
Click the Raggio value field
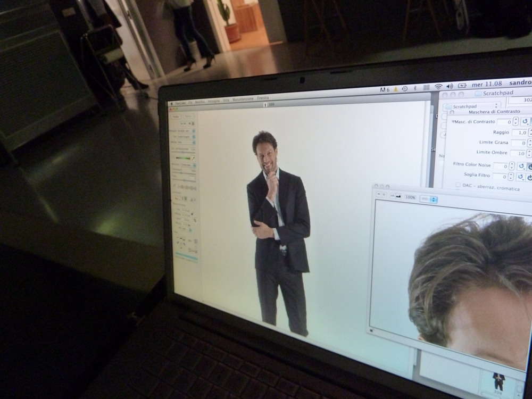coord(519,132)
